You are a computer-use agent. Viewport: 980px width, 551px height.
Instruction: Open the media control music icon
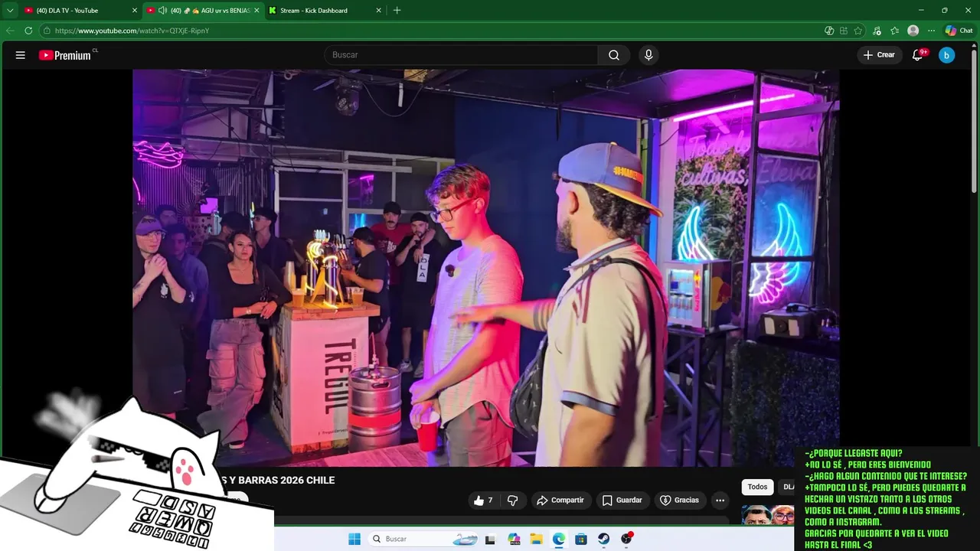coord(877,31)
